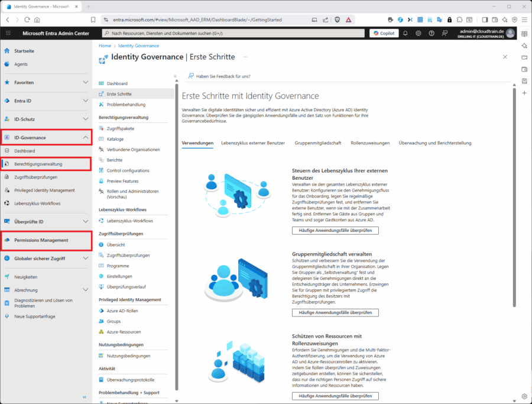Open Verbundene Organisationen
The height and width of the screenshot is (404, 532).
(x=133, y=150)
